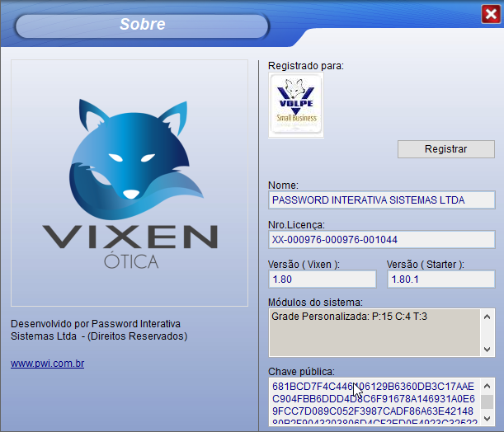Viewport: 504px width, 432px height.
Task: Click the 'Grade Personalizada: P:15 C:4 T:3' line
Action: pyautogui.click(x=350, y=317)
